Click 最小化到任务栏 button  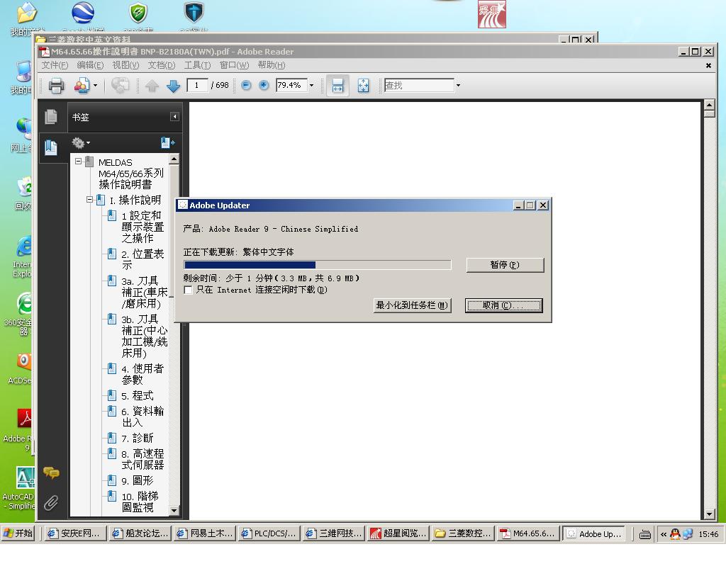pyautogui.click(x=412, y=305)
